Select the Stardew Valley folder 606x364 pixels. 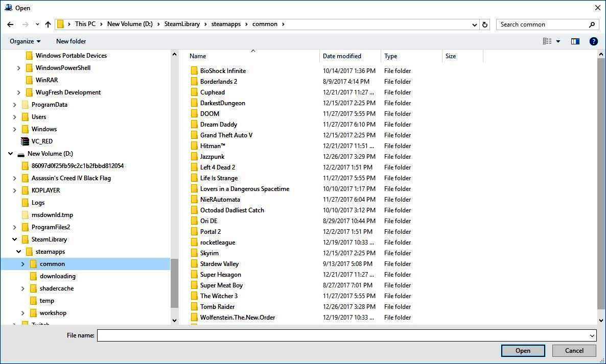tap(219, 264)
